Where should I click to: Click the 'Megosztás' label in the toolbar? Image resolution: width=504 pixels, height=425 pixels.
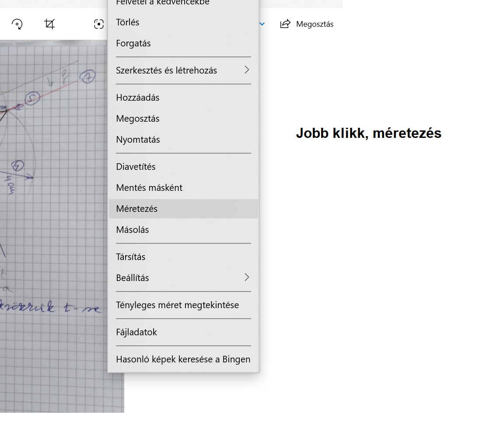pos(315,24)
